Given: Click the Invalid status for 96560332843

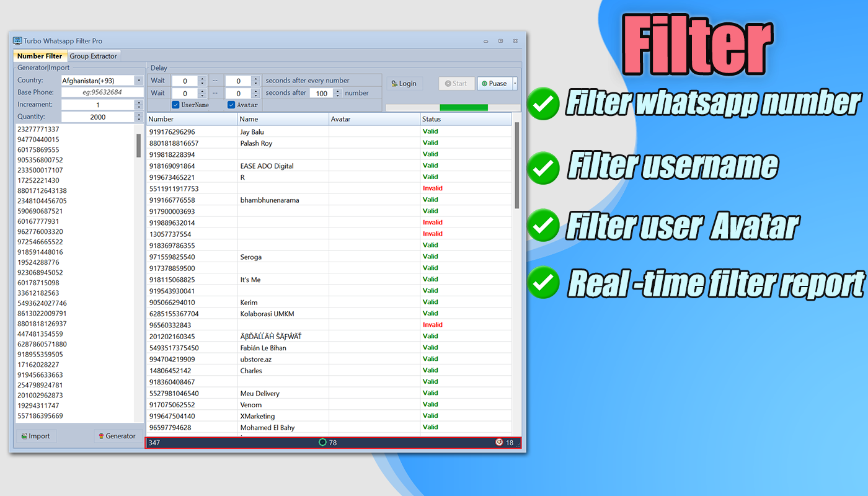Looking at the screenshot, I should point(433,325).
